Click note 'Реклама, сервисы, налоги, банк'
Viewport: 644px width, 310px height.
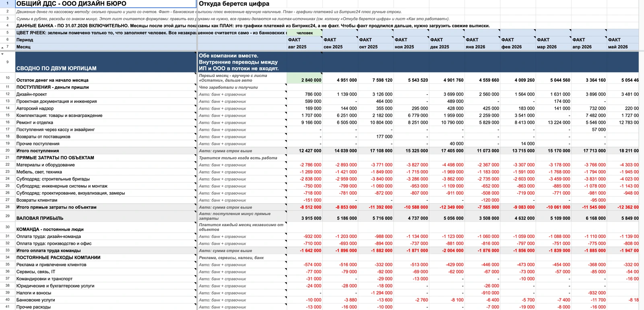click(242, 258)
